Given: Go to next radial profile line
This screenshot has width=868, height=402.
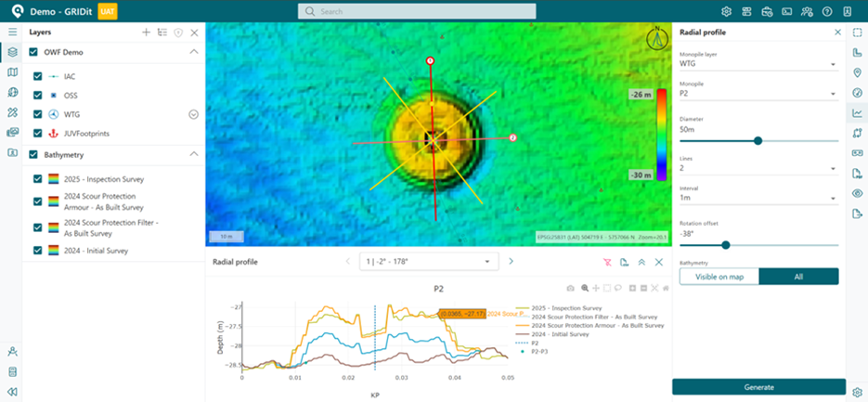Looking at the screenshot, I should click(x=511, y=262).
